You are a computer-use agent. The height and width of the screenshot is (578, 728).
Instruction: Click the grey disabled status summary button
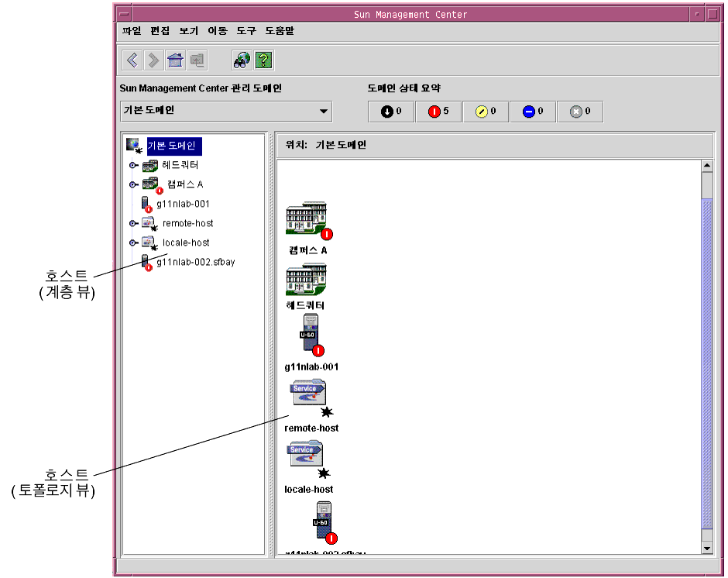click(x=580, y=112)
